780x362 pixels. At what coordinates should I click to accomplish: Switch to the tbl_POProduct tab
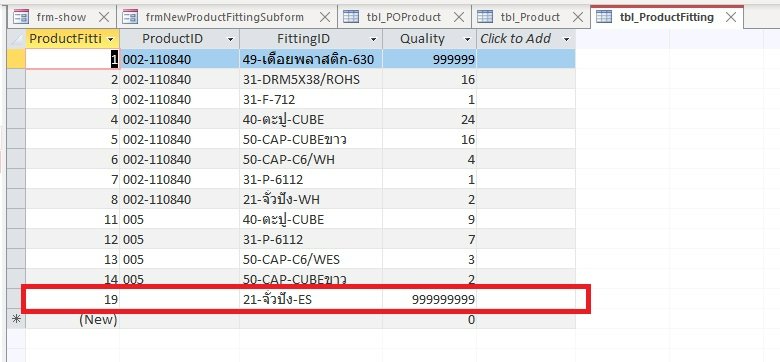pos(404,17)
